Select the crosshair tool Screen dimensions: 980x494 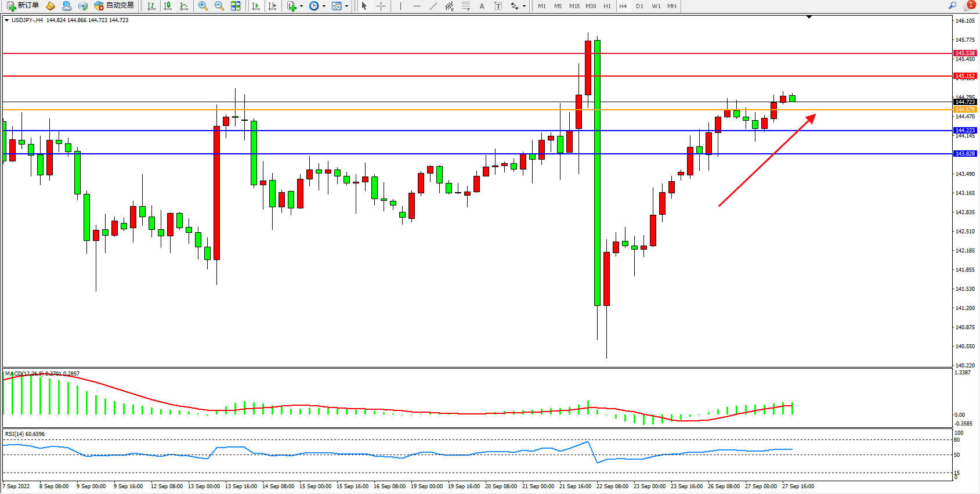point(381,6)
